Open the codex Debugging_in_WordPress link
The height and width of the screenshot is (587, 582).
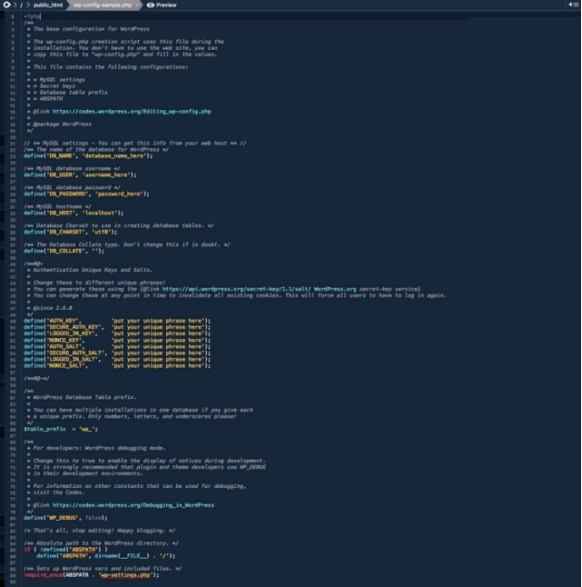click(x=133, y=505)
